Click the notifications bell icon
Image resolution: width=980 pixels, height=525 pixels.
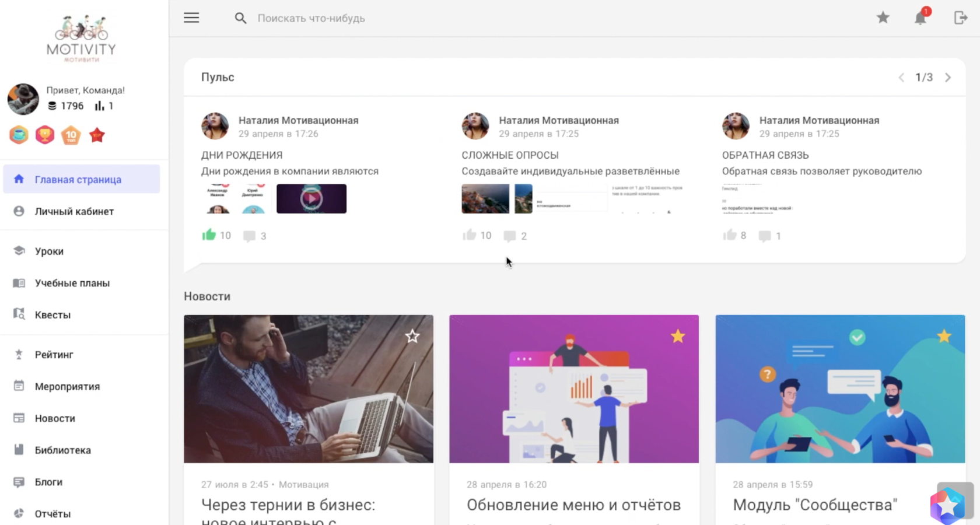(x=920, y=18)
